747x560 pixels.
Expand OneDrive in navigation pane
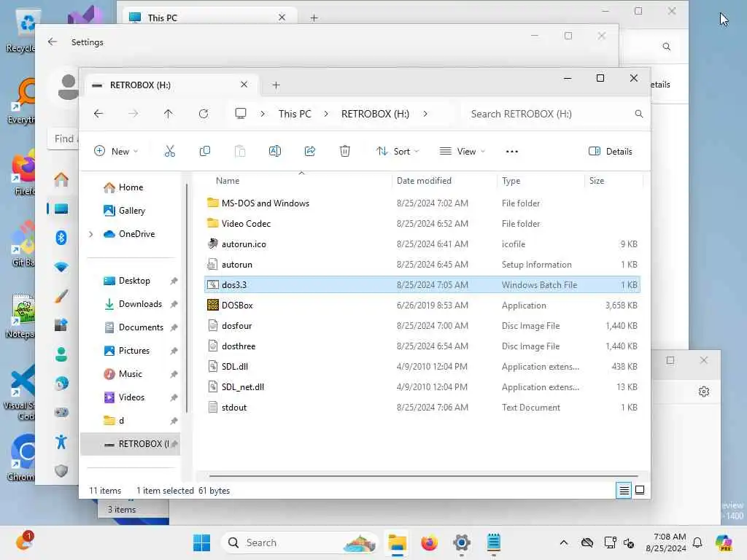tap(91, 234)
